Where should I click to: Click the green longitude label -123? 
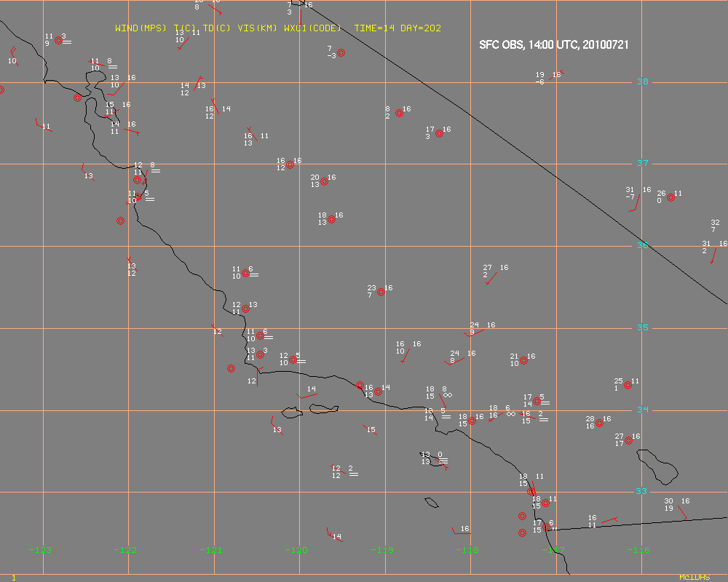[x=40, y=551]
